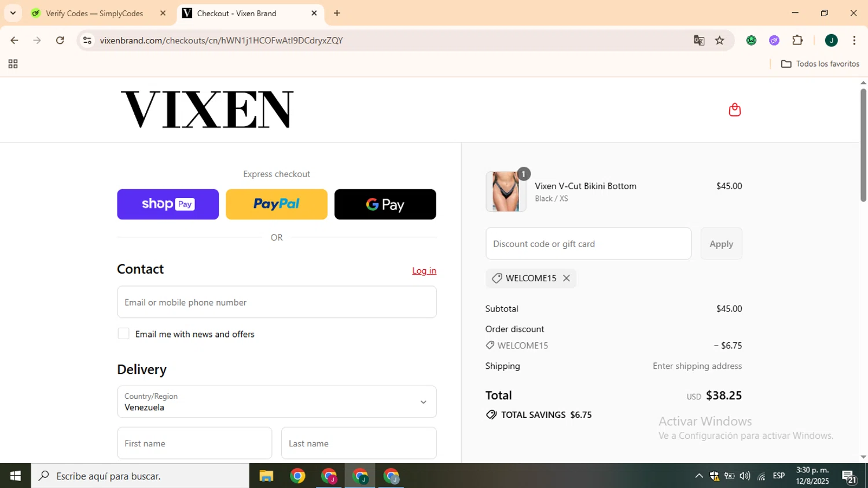Click the total price $38.25
Screen dimensions: 868x488
[724, 396]
